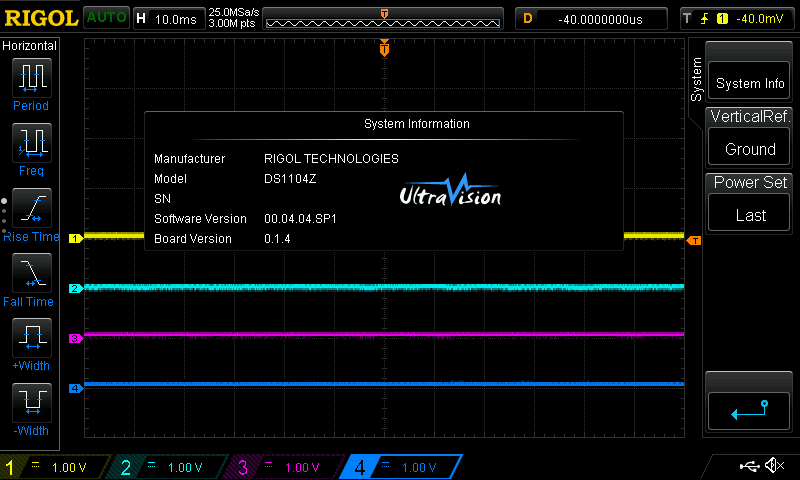Viewport: 800px width, 480px height.
Task: Click the channel 3 magenta ground marker
Action: [x=76, y=338]
